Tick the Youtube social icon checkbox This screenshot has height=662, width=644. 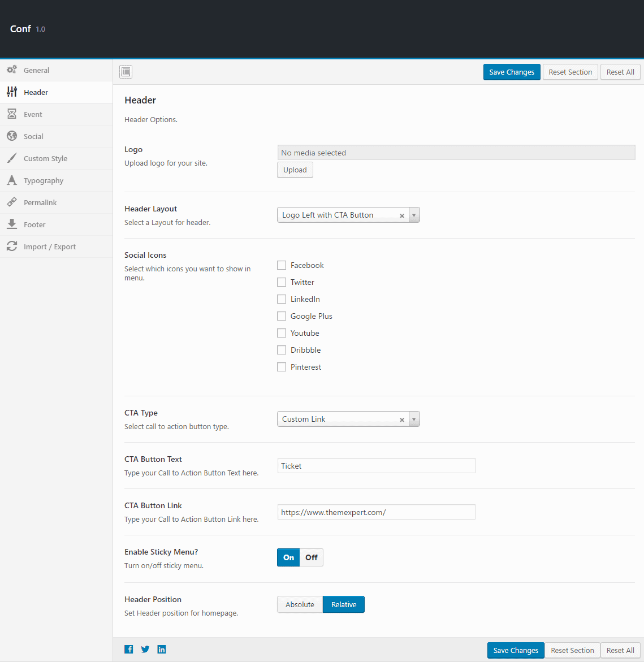click(x=282, y=333)
